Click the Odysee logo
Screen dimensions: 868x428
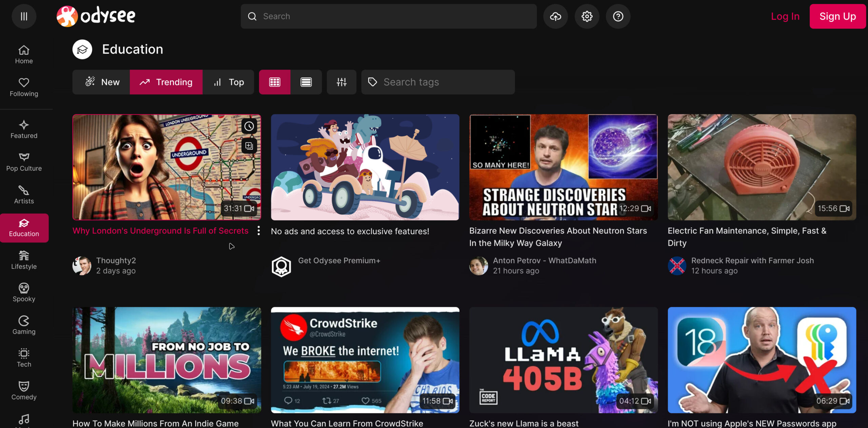(96, 16)
